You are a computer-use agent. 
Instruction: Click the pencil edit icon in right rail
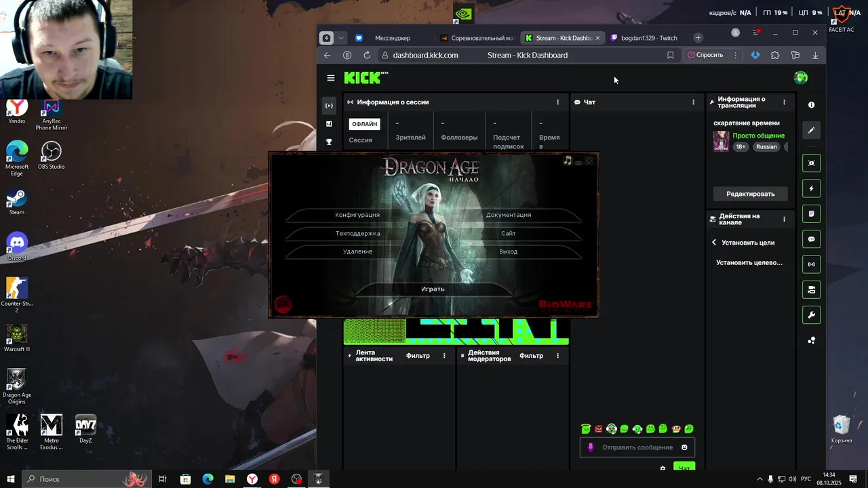coord(812,130)
